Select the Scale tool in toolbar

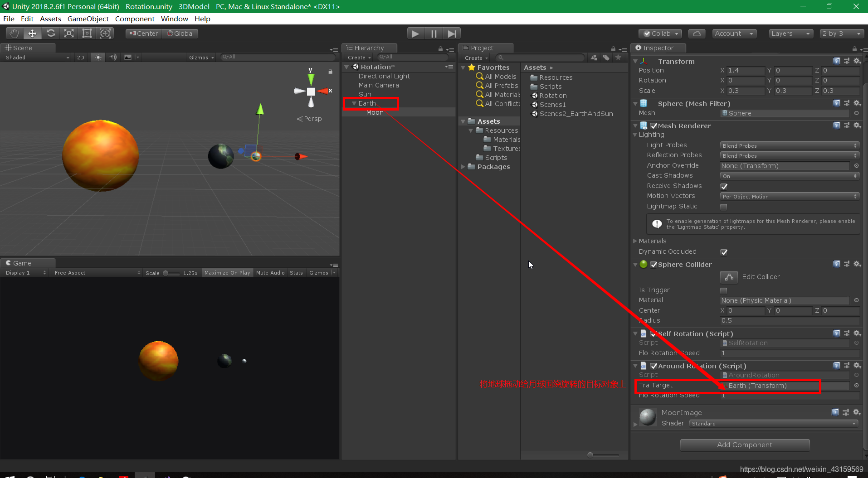pos(69,33)
